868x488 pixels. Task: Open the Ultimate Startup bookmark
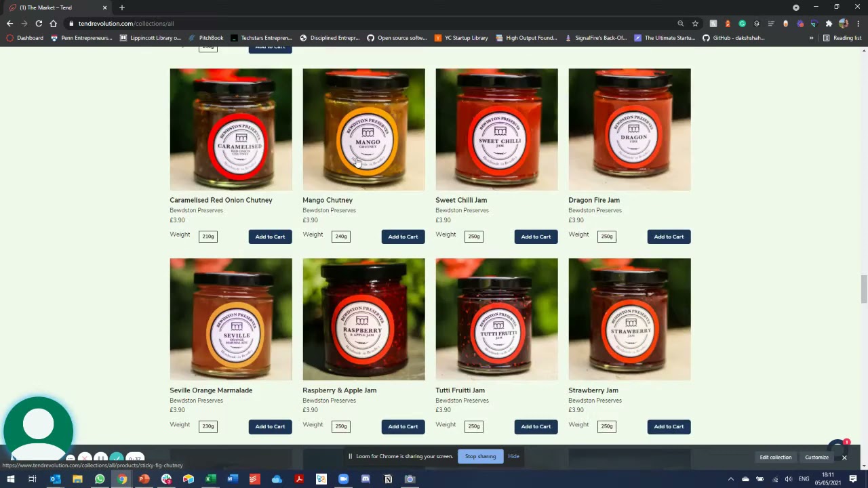coord(665,38)
